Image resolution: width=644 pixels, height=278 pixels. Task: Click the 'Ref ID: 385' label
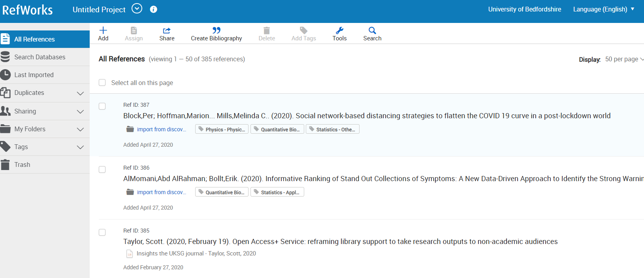pos(136,231)
